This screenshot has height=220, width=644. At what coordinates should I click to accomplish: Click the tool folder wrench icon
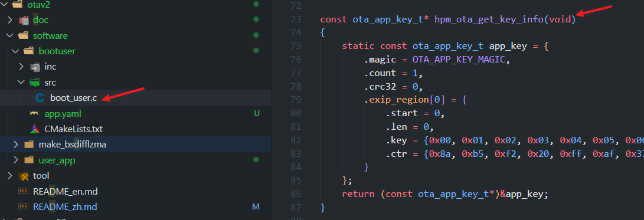pos(24,176)
